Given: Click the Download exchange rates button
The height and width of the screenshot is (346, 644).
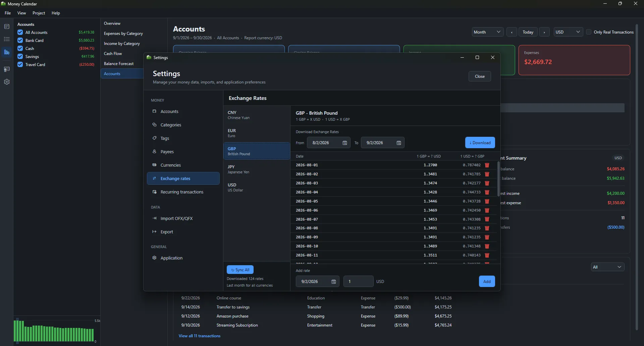Looking at the screenshot, I should (x=480, y=143).
